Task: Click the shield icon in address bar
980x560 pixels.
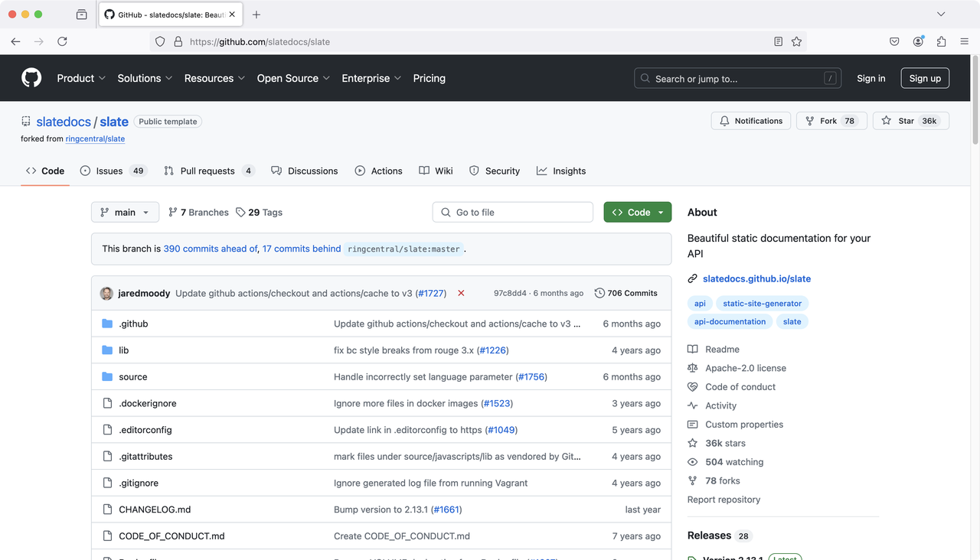Action: click(x=160, y=41)
